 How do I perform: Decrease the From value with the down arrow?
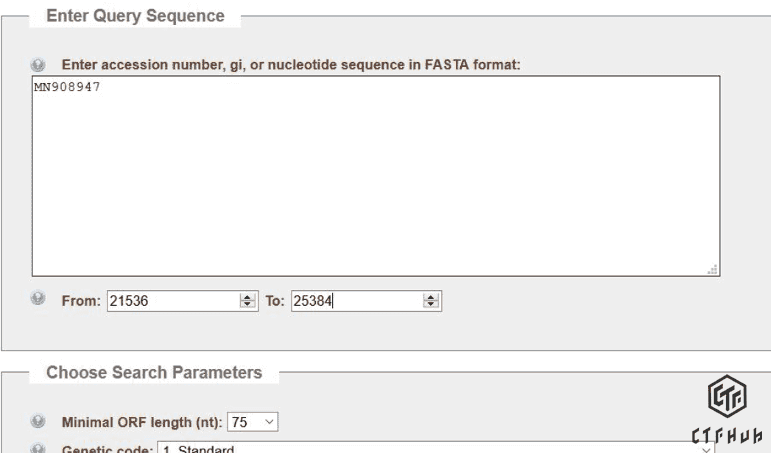tap(246, 302)
